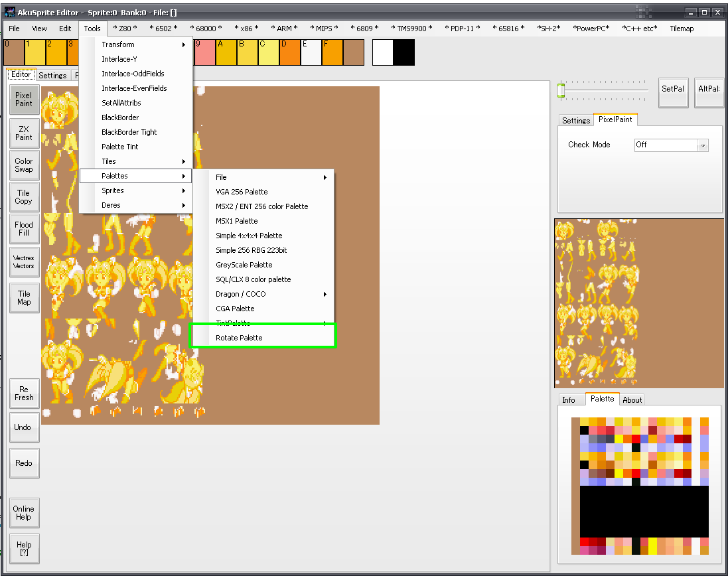This screenshot has width=728, height=576.
Task: Switch to the Tile Map tool
Action: (x=24, y=297)
